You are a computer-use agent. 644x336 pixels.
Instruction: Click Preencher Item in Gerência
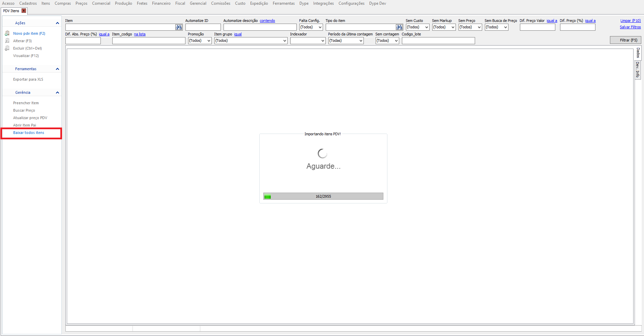coord(26,103)
